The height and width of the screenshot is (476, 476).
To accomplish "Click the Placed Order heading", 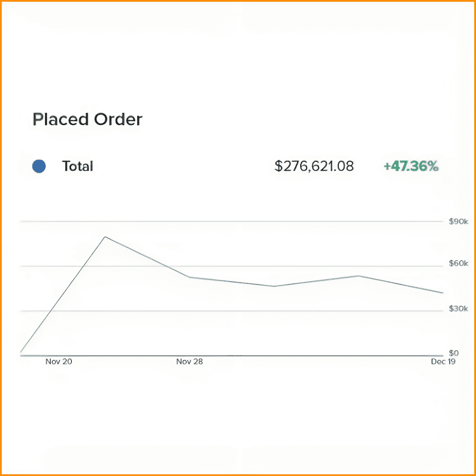I will click(88, 119).
